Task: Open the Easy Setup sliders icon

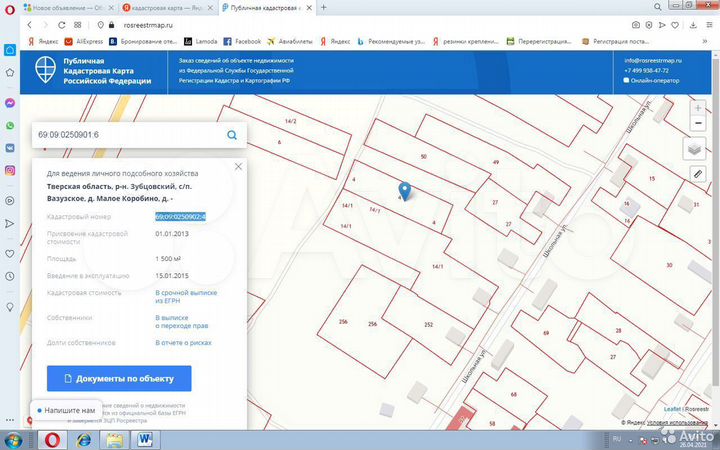Action: [707, 25]
